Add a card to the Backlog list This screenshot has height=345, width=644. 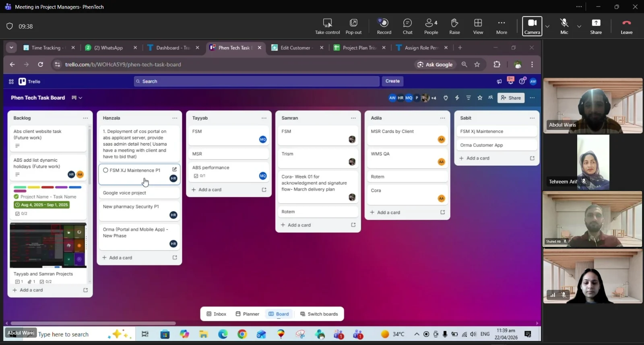(x=28, y=290)
